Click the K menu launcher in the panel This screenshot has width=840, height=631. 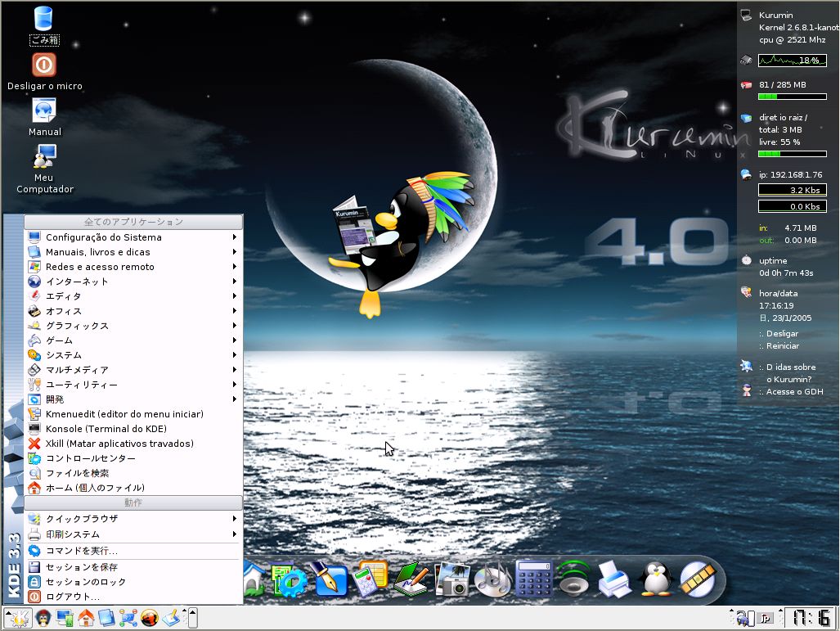19,618
